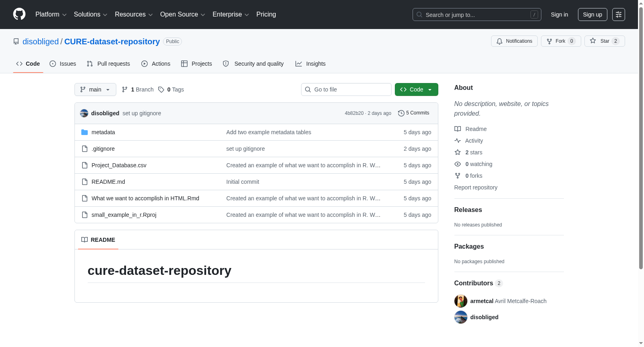Select the Code tab
Screen dimensions: 644x347
pos(28,64)
